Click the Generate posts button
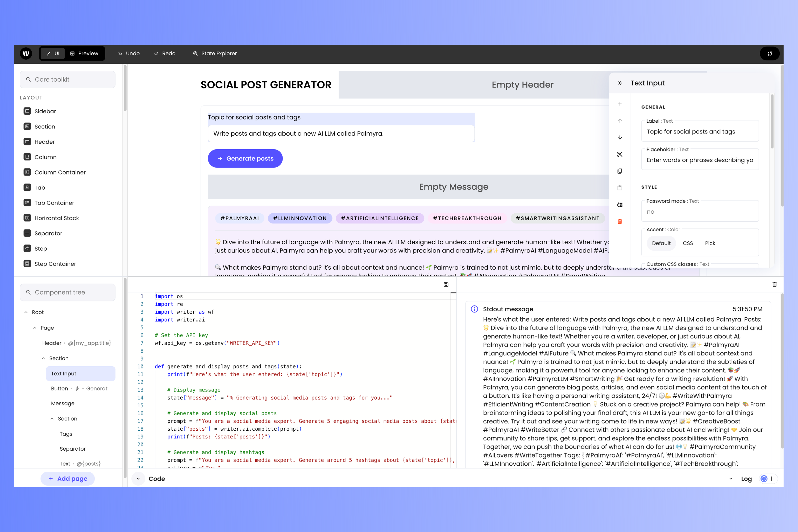The image size is (798, 532). (245, 159)
